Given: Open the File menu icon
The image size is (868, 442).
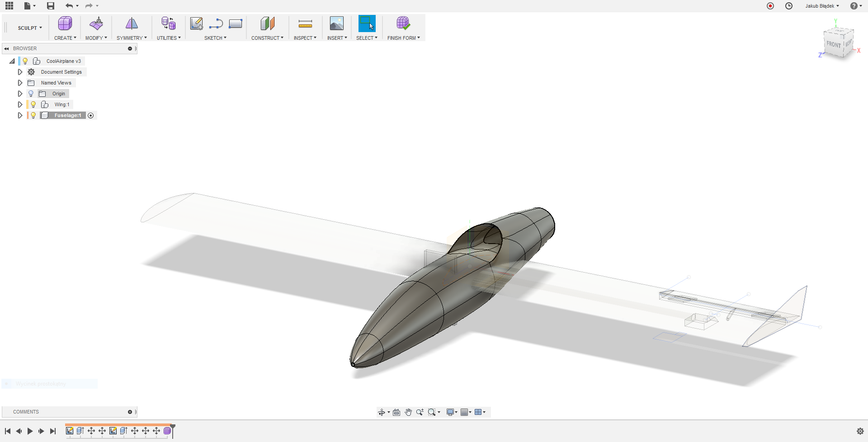Looking at the screenshot, I should pyautogui.click(x=28, y=6).
